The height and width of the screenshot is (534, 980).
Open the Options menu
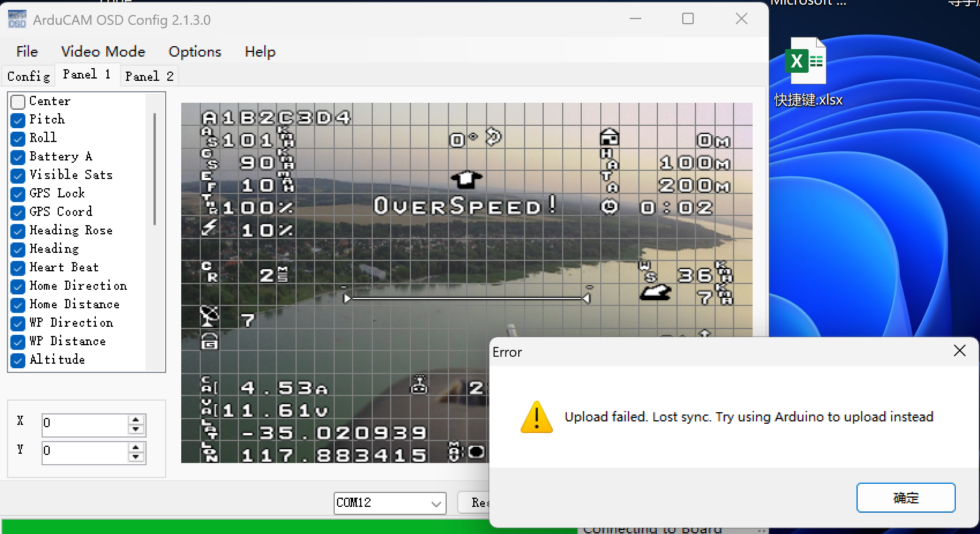[194, 51]
